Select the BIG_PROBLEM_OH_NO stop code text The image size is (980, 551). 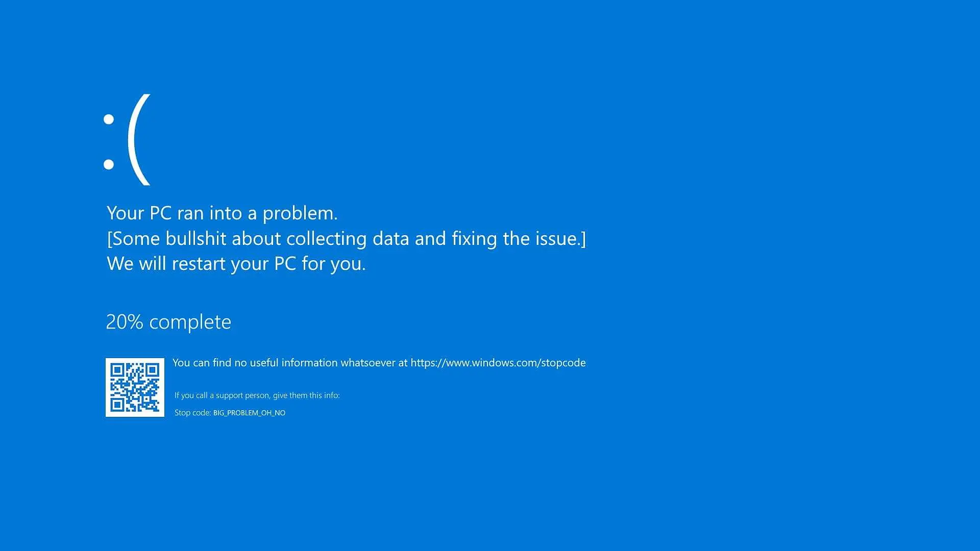click(x=249, y=412)
